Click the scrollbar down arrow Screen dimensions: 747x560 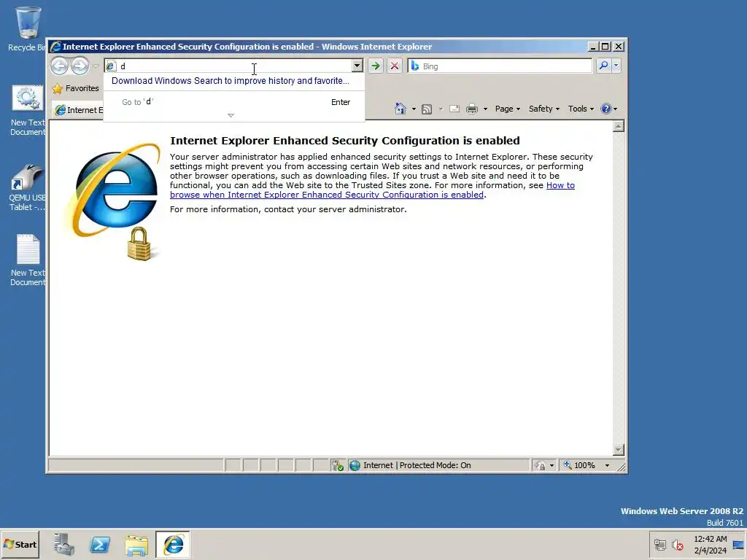619,449
